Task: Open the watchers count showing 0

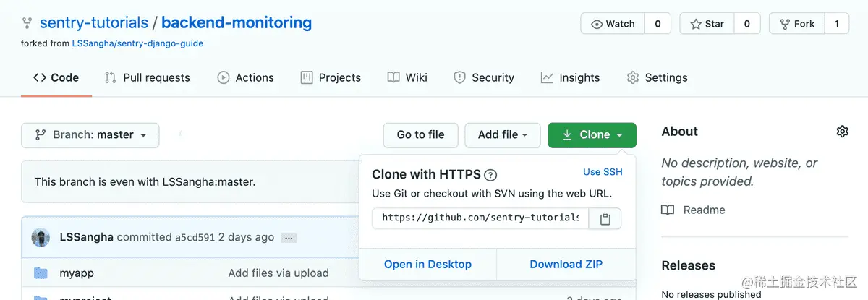Action: click(x=658, y=24)
